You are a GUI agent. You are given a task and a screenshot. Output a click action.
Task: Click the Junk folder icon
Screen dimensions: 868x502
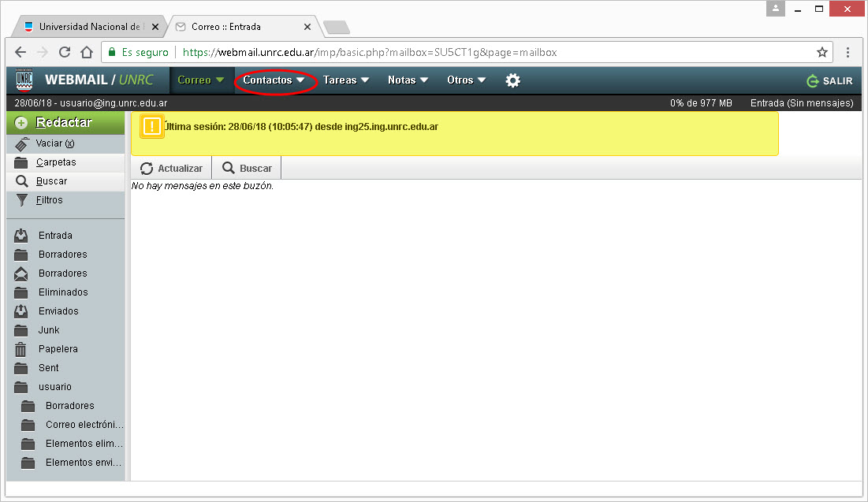click(21, 330)
